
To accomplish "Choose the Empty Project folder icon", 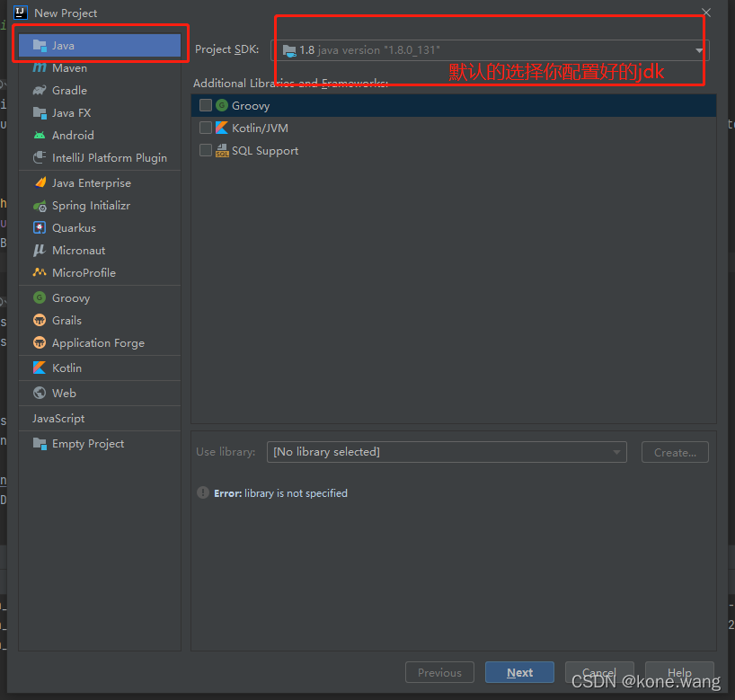I will coord(40,444).
